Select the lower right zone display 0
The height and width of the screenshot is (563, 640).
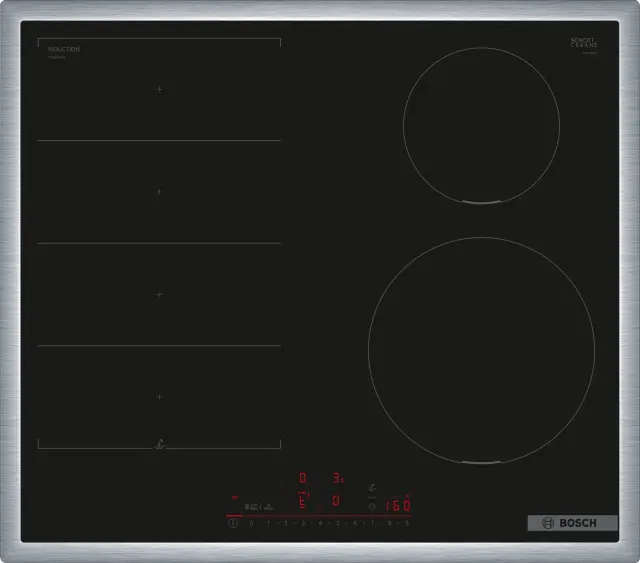point(336,501)
